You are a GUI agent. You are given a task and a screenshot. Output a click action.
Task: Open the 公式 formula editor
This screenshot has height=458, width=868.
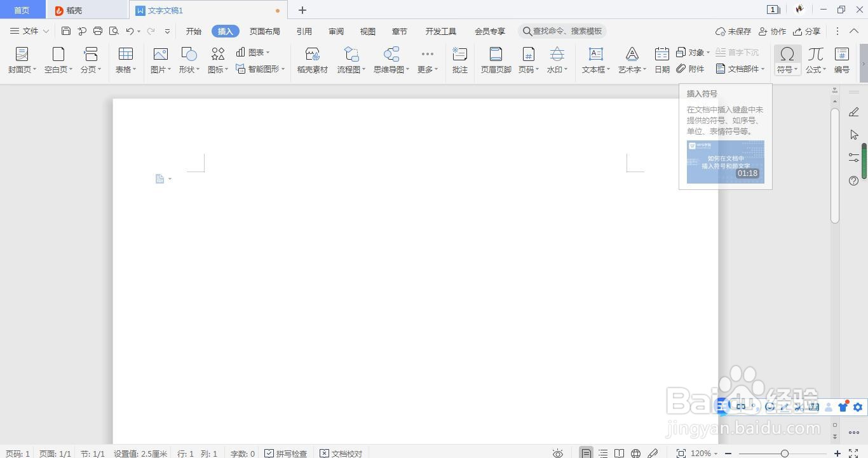[814, 60]
